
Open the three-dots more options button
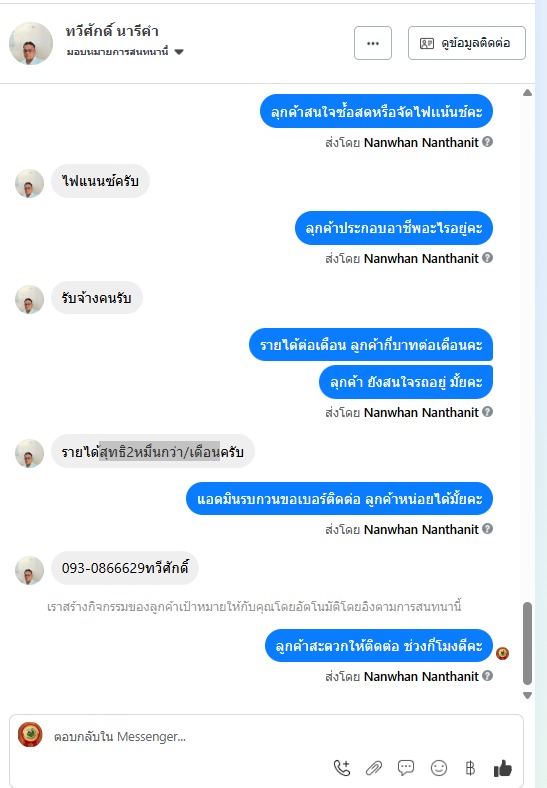tap(373, 43)
